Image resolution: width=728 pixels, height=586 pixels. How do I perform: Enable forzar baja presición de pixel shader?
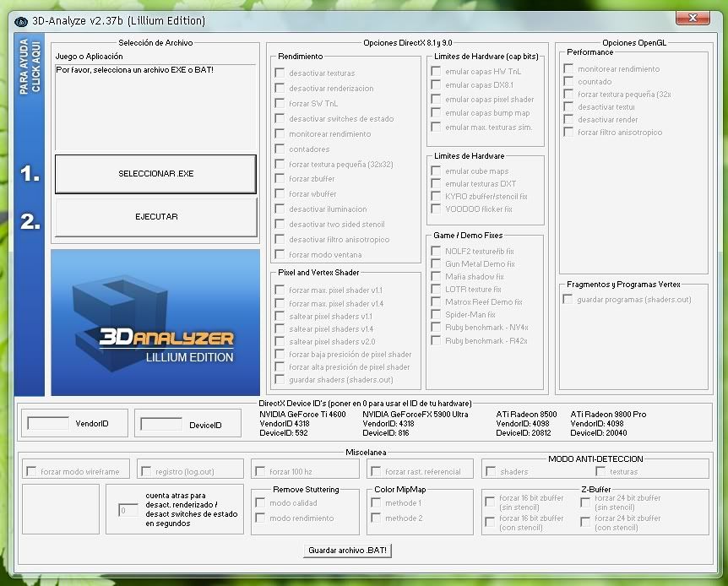pyautogui.click(x=280, y=354)
